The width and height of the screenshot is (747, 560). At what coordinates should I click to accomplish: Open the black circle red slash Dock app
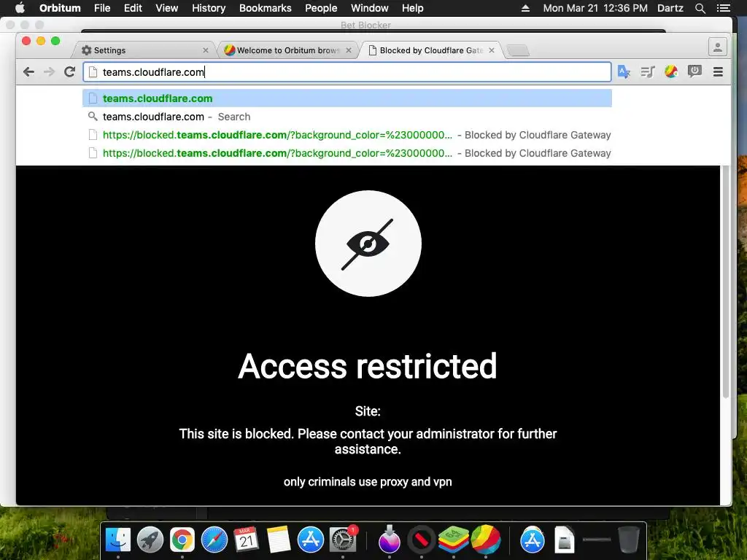421,540
